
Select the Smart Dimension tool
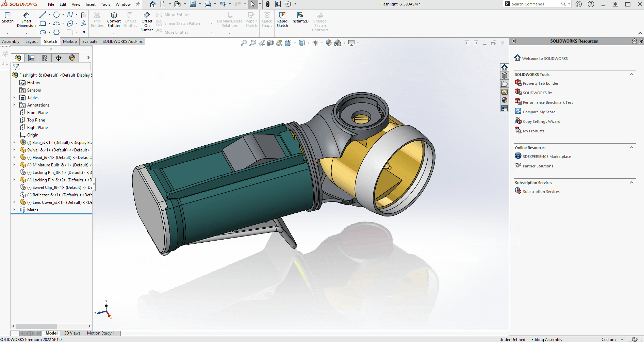point(26,20)
